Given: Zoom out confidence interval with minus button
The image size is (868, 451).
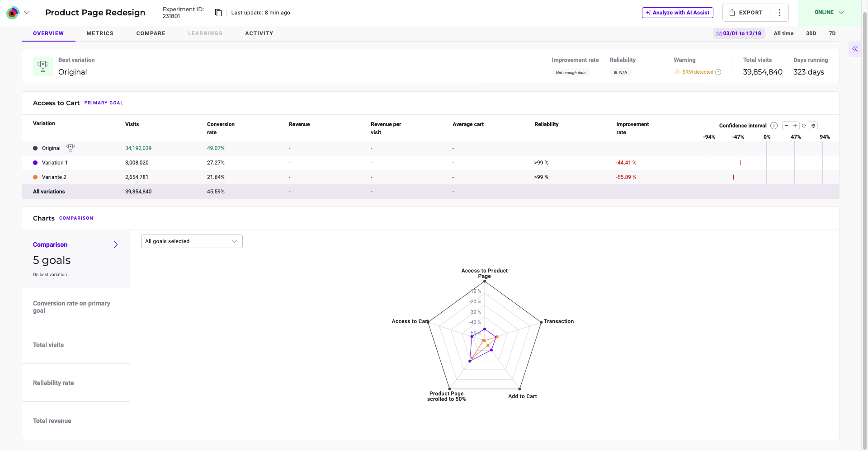Looking at the screenshot, I should tap(787, 126).
